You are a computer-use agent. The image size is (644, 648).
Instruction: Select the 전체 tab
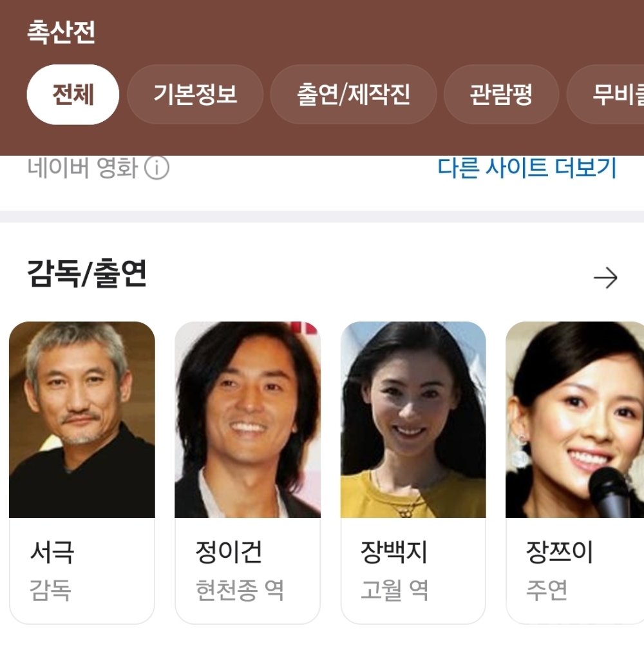click(73, 94)
